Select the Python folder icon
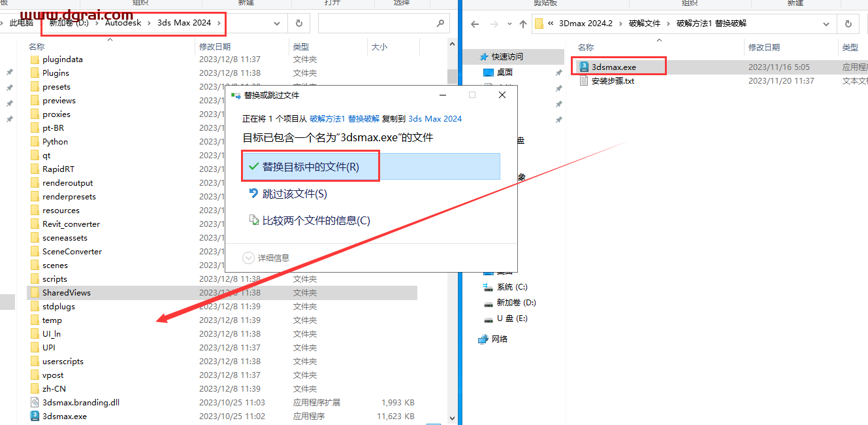868x425 pixels. [x=35, y=141]
